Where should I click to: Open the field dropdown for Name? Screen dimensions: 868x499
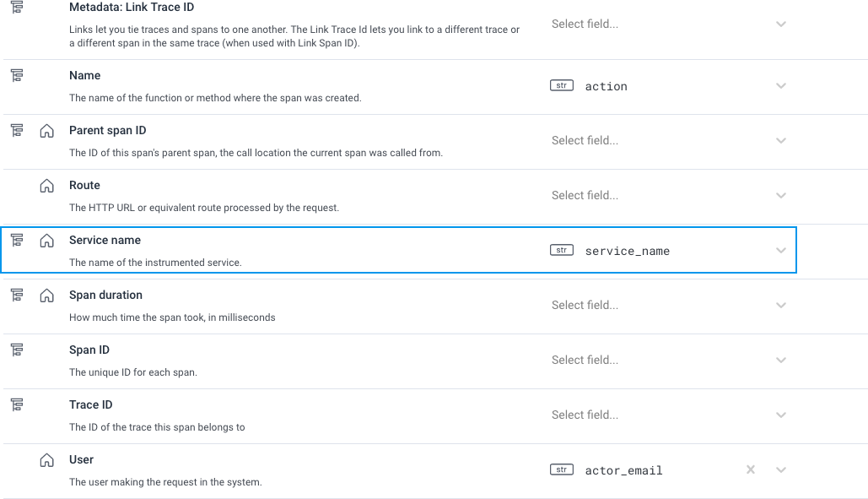781,85
